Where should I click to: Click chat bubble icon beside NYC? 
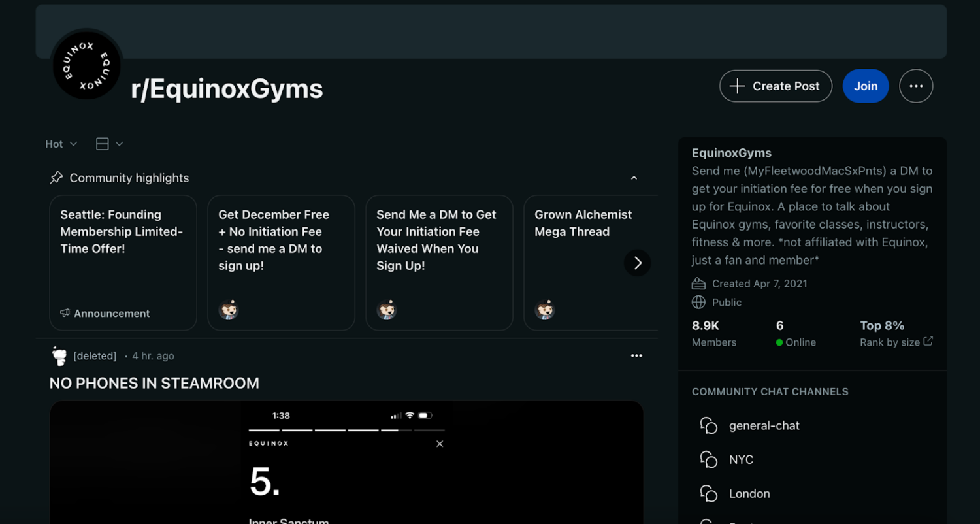click(x=709, y=459)
